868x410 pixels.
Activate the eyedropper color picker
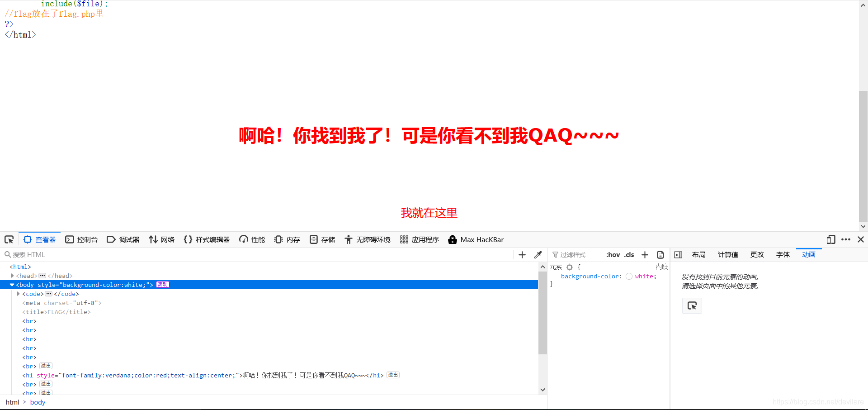click(x=538, y=254)
